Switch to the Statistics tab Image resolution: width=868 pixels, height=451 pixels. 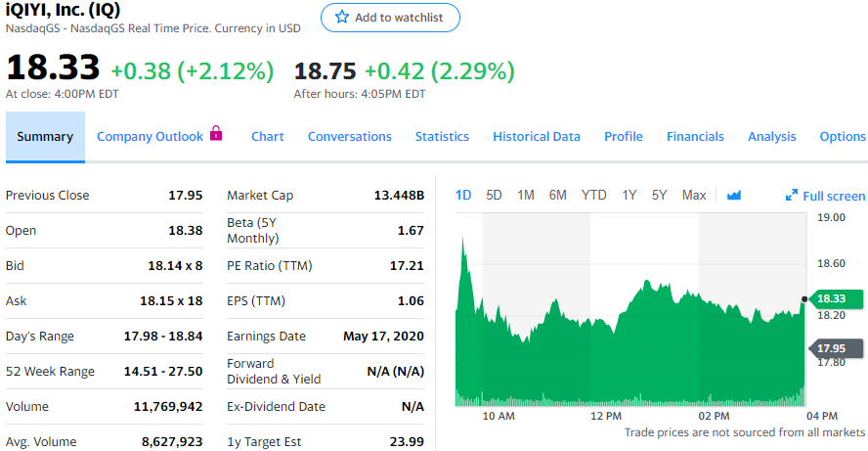click(442, 137)
